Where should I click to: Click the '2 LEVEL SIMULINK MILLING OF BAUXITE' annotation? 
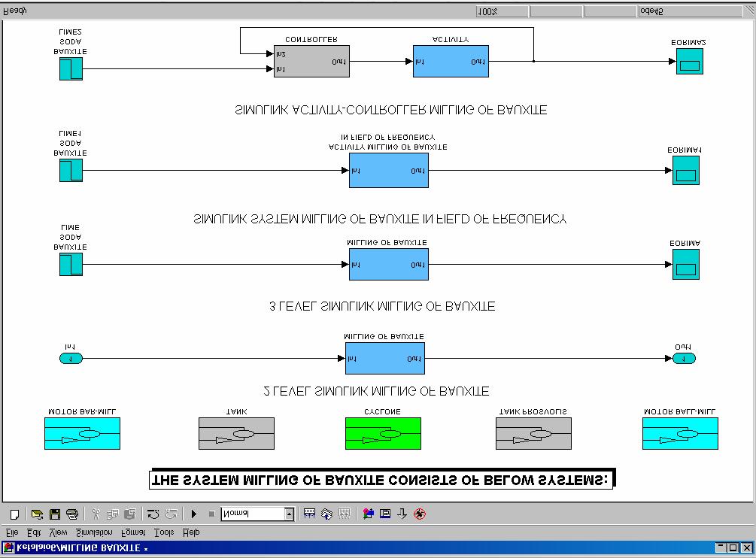click(377, 391)
